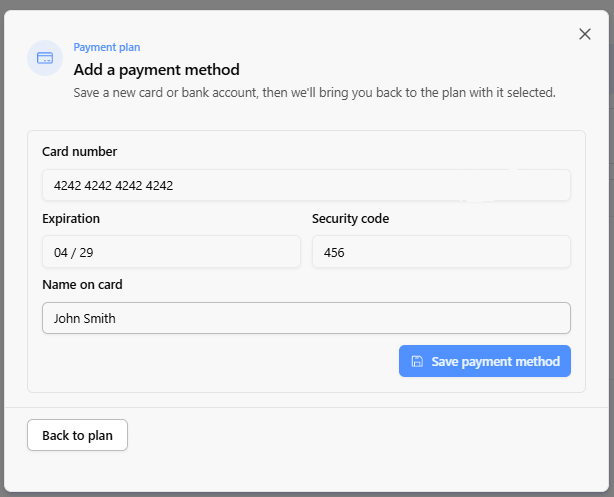The width and height of the screenshot is (614, 497).
Task: Click Save payment method button
Action: pyautogui.click(x=485, y=361)
